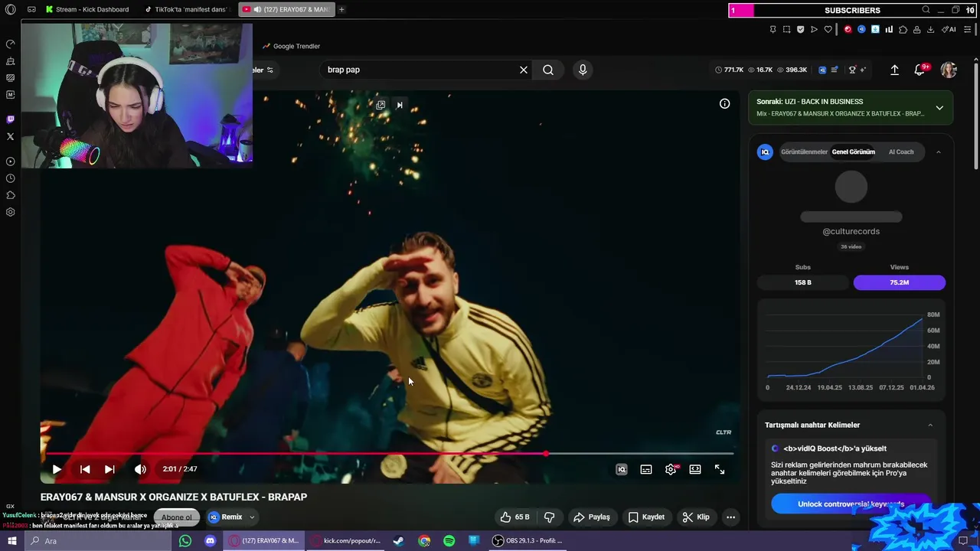Collapse the vidIQ overview panel

[x=938, y=152]
